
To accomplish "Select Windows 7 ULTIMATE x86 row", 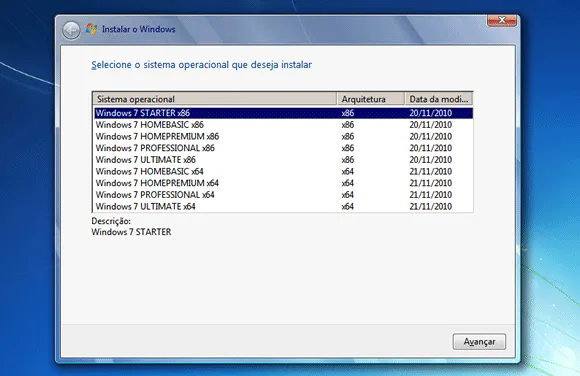I will pyautogui.click(x=283, y=160).
